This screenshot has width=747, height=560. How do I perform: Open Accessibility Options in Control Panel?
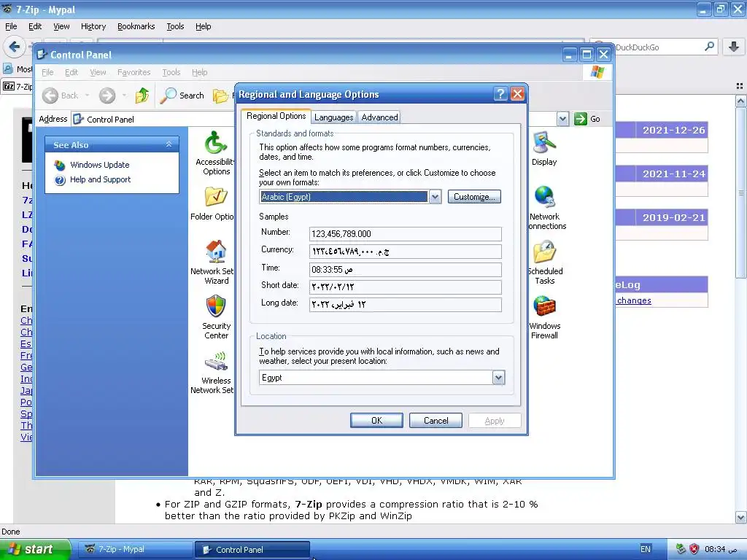click(x=216, y=142)
